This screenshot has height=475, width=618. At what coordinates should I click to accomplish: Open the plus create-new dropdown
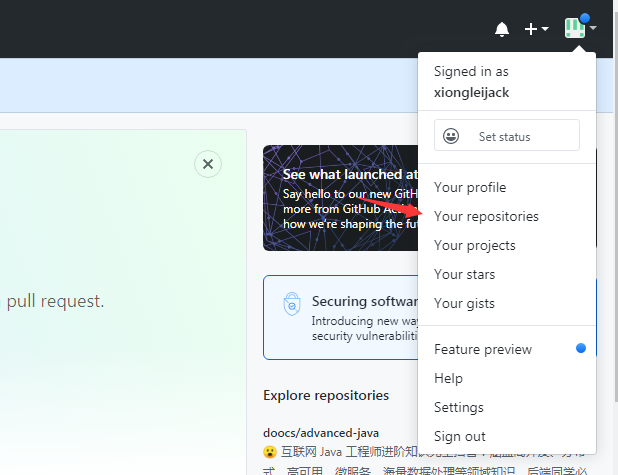pos(536,29)
